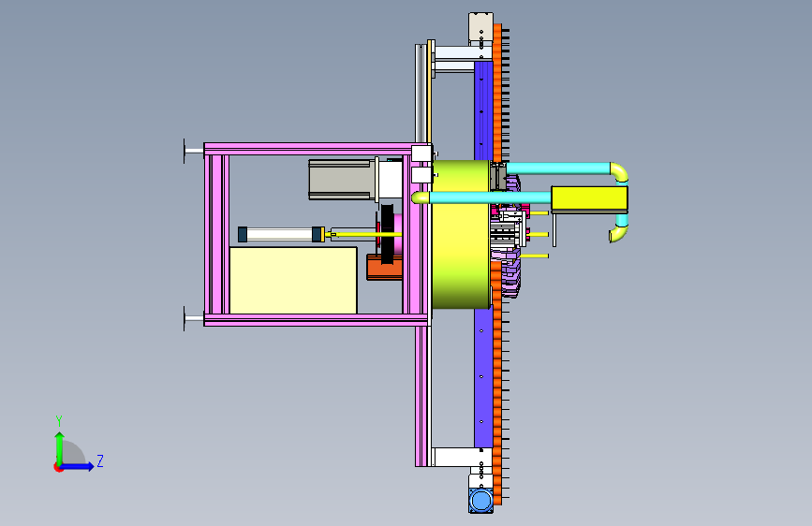812x526 pixels.
Task: Select the white bracket at the lower rail end
Action: (x=463, y=457)
